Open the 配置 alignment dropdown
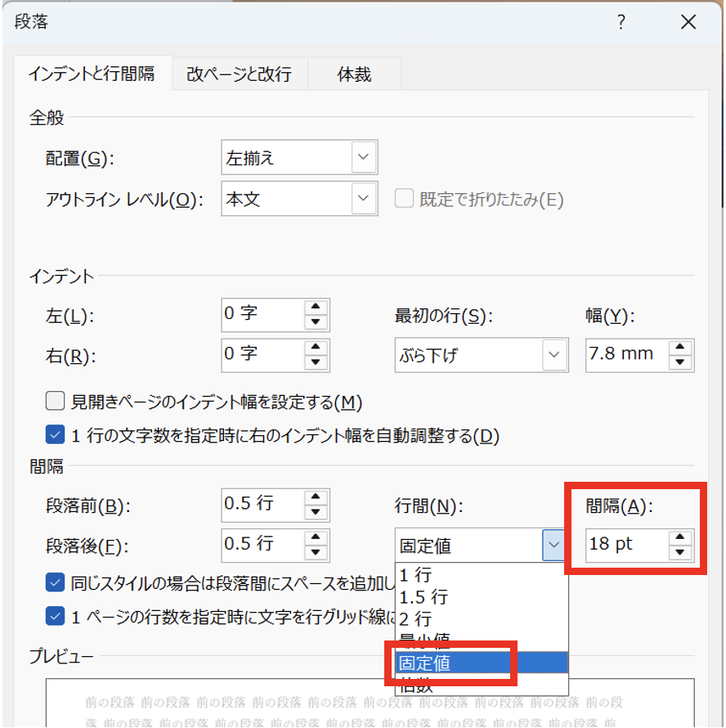726x728 pixels. coord(364,158)
